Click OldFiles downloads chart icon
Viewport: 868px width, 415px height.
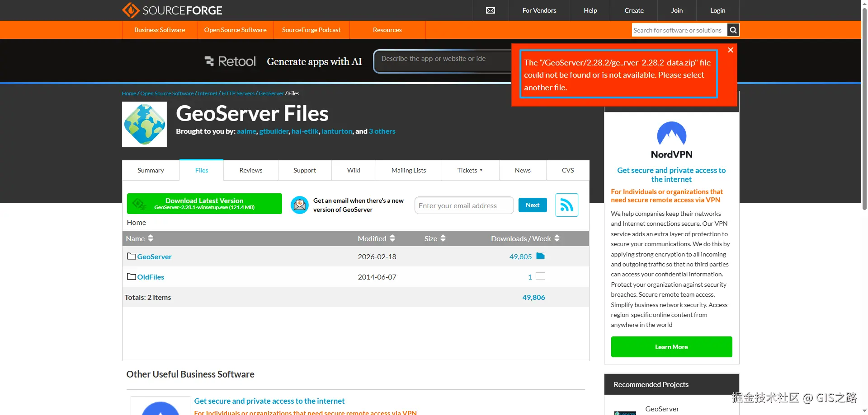[540, 276]
